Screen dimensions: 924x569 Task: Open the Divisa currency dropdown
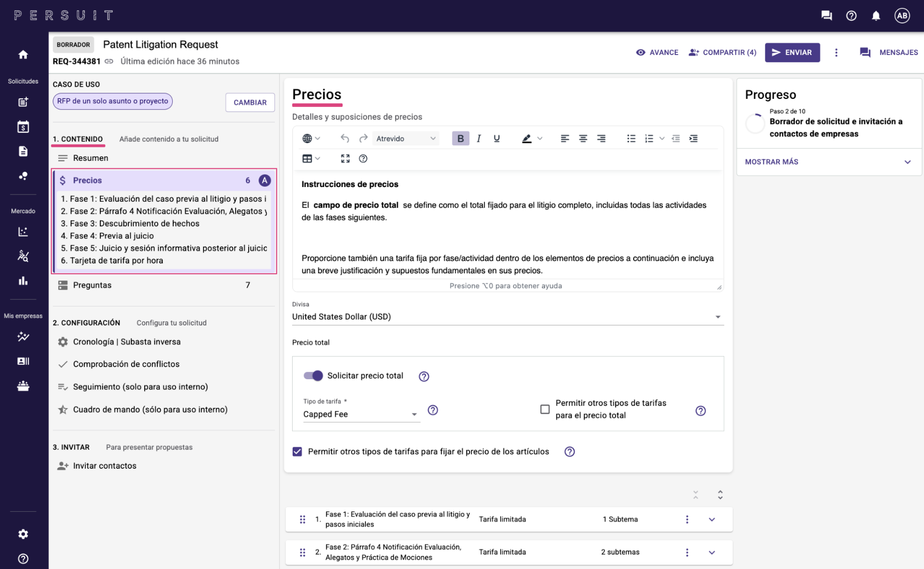pyautogui.click(x=507, y=317)
